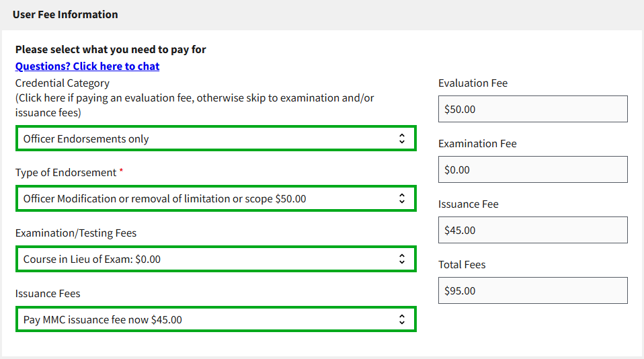
Task: Click the arrow icon on 'Course in Lieu of Exam'
Action: (401, 259)
